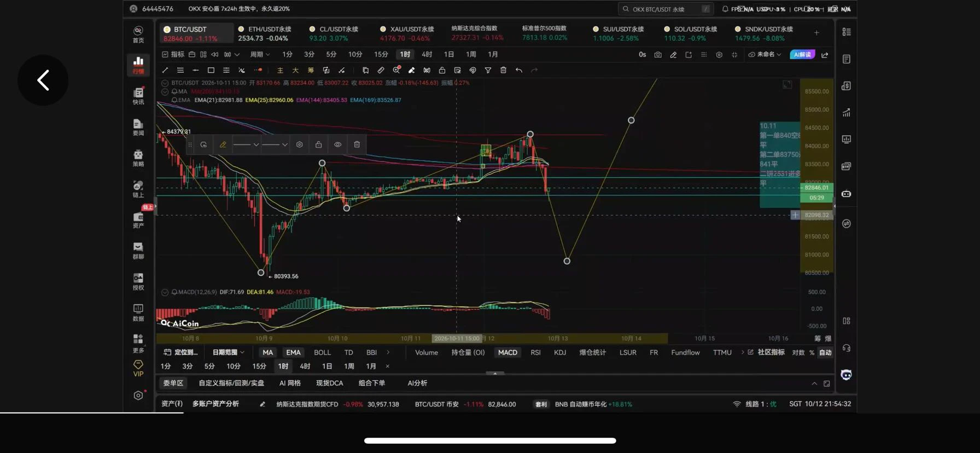980x453 pixels.
Task: Open the VIP diamond icon
Action: click(x=138, y=369)
